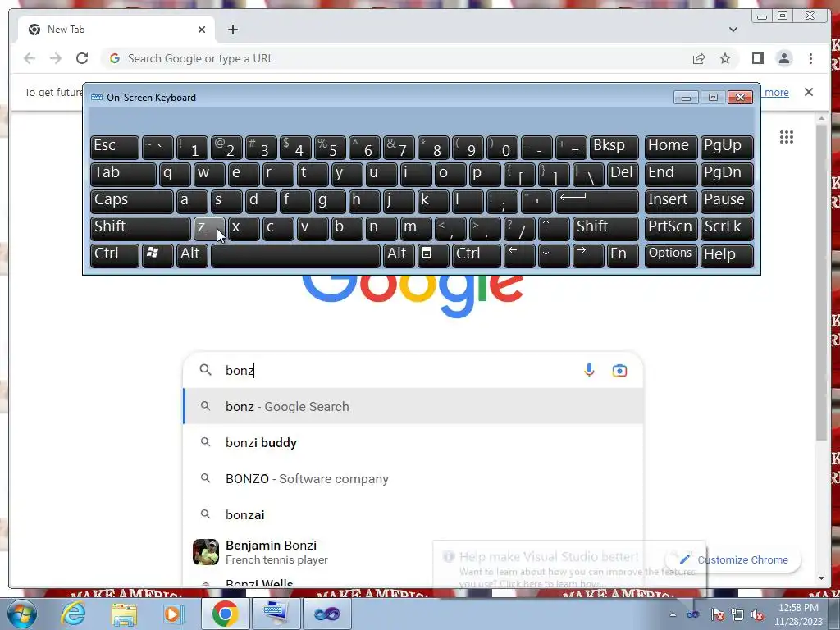Click the Enter key on keyboard
The image size is (840, 630).
tap(597, 201)
